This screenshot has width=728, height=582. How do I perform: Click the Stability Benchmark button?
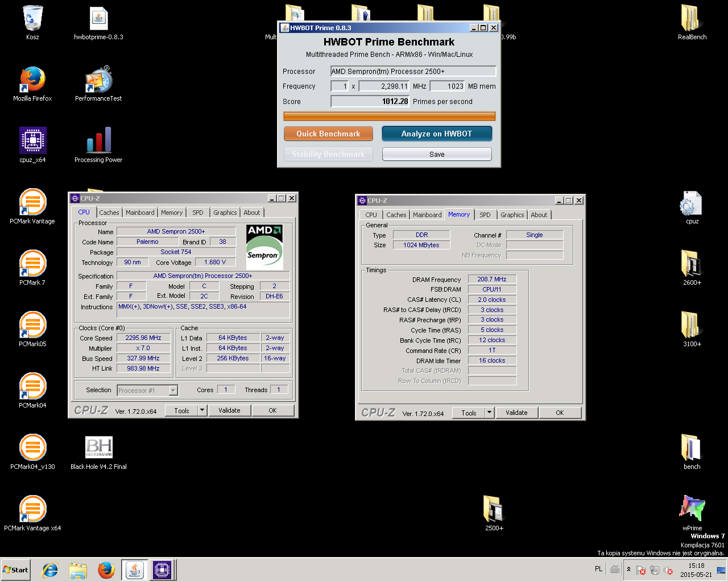328,154
